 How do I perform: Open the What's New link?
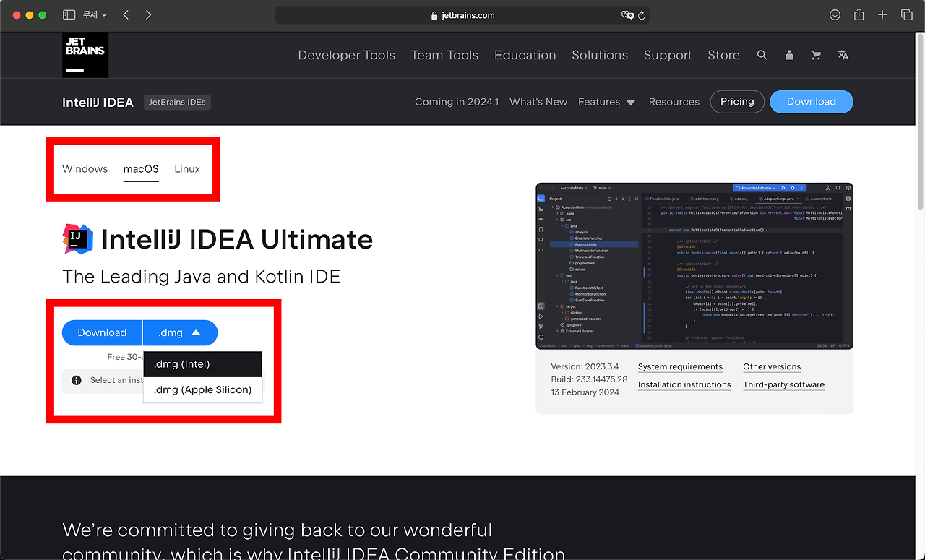tap(538, 102)
